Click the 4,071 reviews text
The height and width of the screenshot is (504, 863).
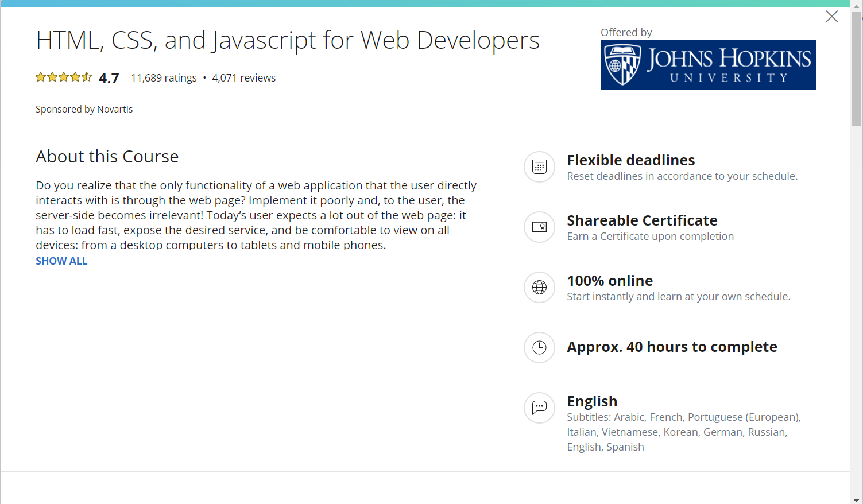(244, 78)
